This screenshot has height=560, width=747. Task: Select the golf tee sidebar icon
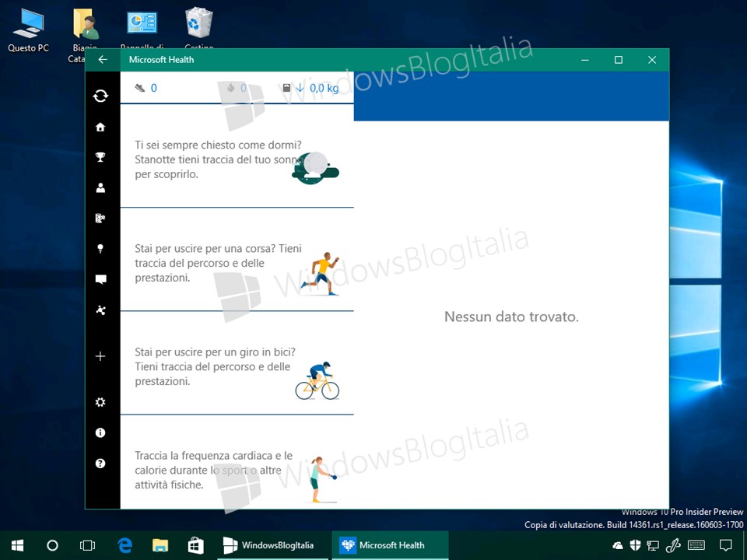(x=100, y=249)
